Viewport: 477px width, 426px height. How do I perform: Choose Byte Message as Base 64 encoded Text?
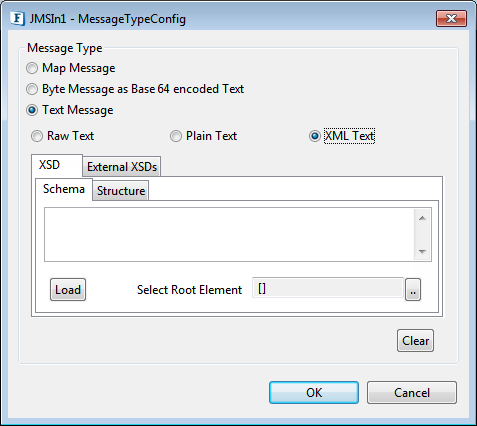32,89
